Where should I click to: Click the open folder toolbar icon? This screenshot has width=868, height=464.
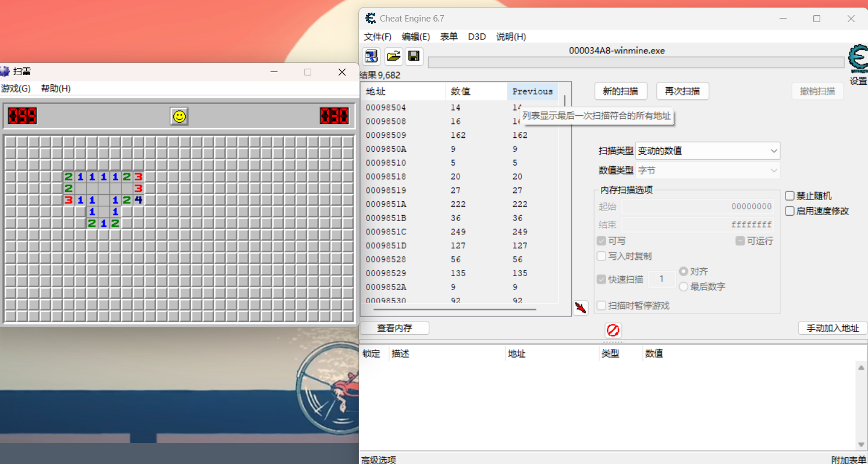[x=393, y=56]
